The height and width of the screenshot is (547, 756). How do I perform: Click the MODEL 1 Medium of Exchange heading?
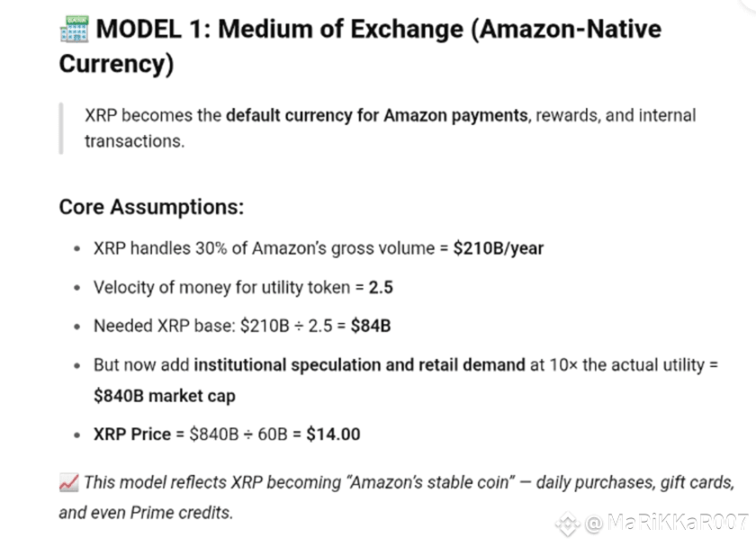coord(360,46)
